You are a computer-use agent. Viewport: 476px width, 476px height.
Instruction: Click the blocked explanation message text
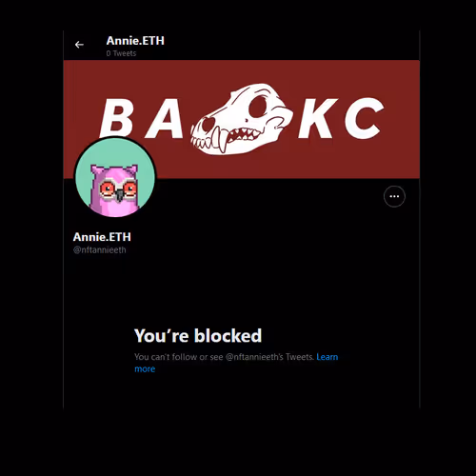225,357
